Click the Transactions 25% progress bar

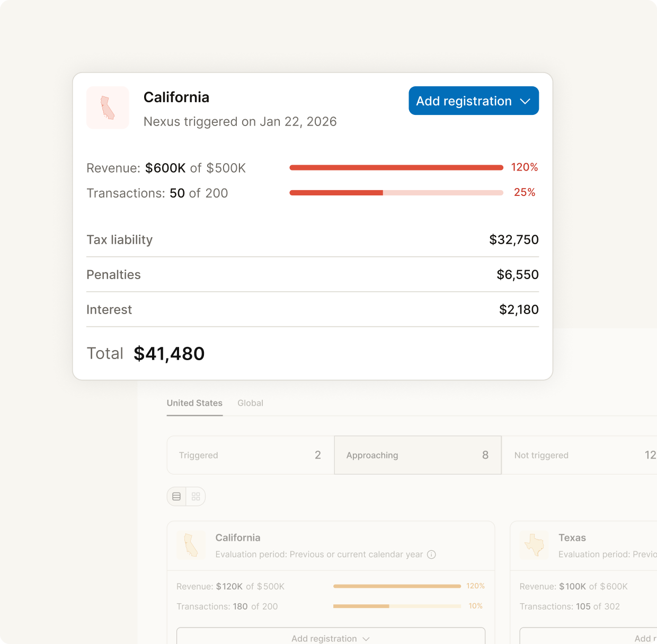coord(396,193)
